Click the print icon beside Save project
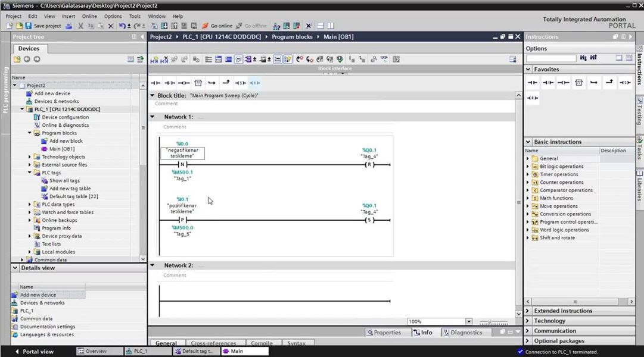644x357 pixels. point(69,26)
